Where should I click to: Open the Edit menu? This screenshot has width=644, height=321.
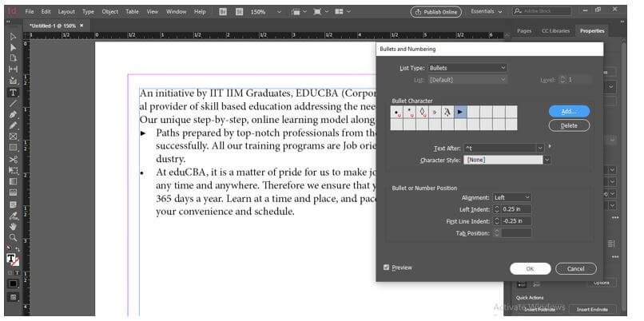click(x=46, y=12)
